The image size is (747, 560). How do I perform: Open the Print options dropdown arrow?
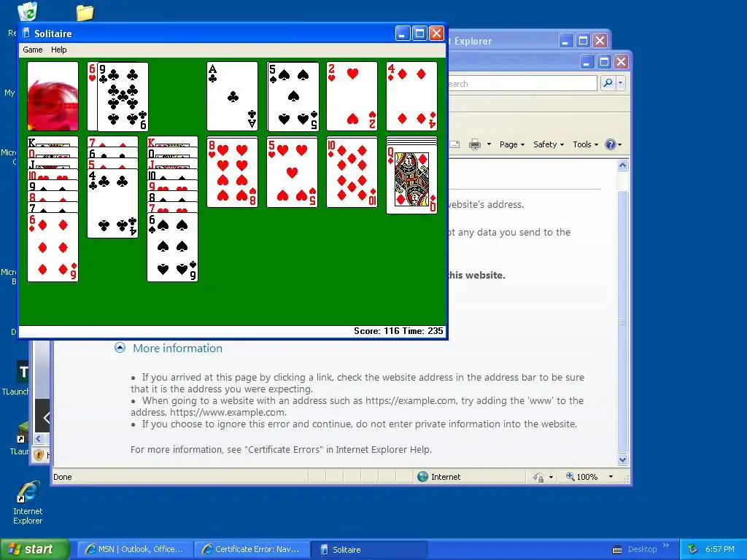pos(489,144)
